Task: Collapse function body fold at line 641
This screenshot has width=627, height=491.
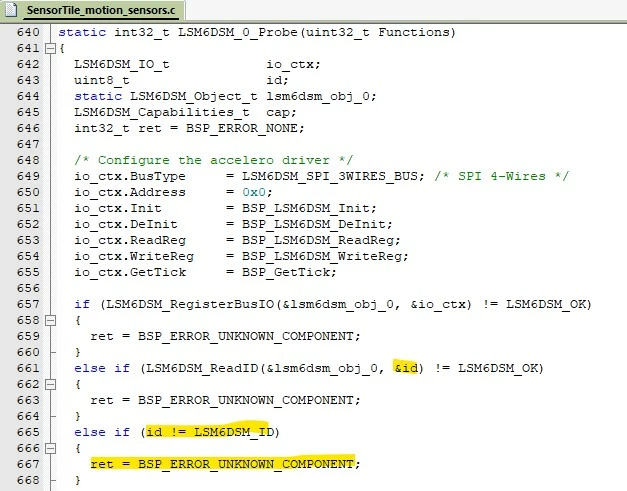Action: [x=50, y=48]
